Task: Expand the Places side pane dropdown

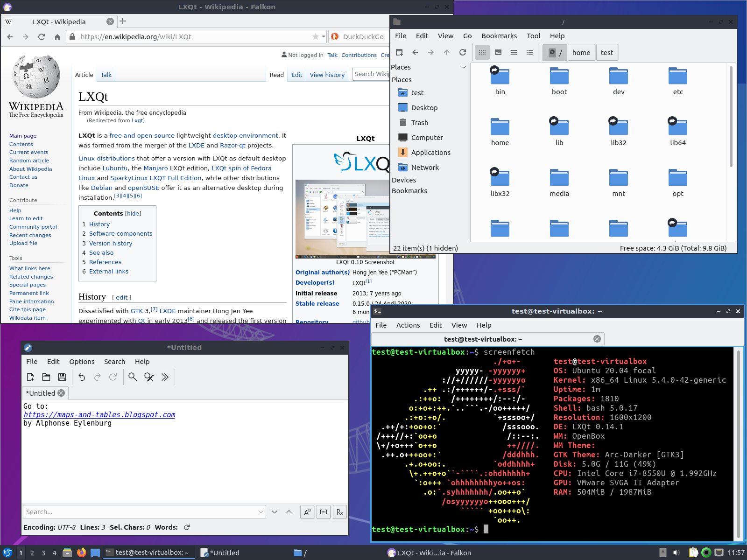Action: (x=463, y=67)
